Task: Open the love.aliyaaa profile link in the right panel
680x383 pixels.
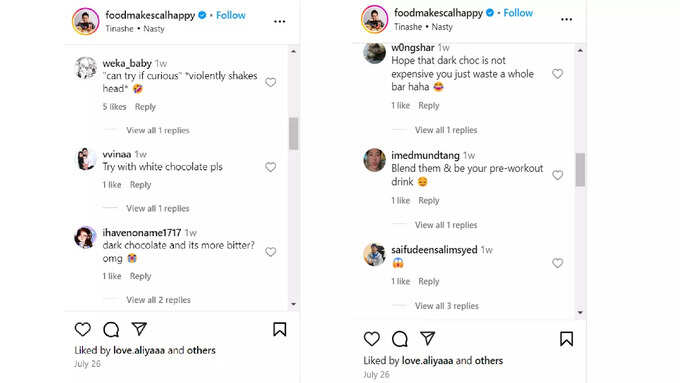Action: coord(428,360)
